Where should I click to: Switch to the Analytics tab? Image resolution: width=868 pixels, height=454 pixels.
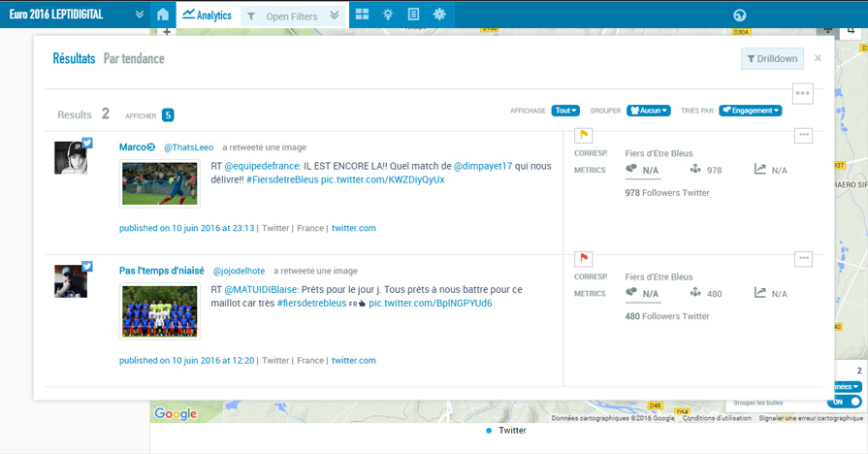pos(208,15)
